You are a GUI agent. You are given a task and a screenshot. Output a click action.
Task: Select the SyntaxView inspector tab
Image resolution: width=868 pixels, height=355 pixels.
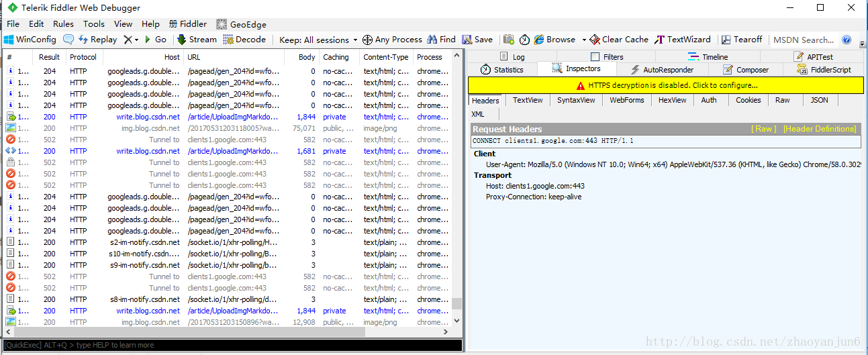(x=576, y=100)
